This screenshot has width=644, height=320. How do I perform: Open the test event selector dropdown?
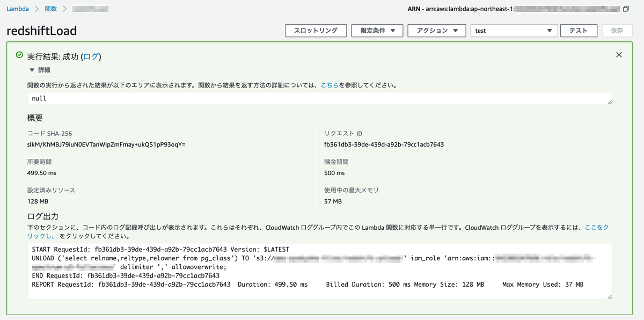[514, 31]
